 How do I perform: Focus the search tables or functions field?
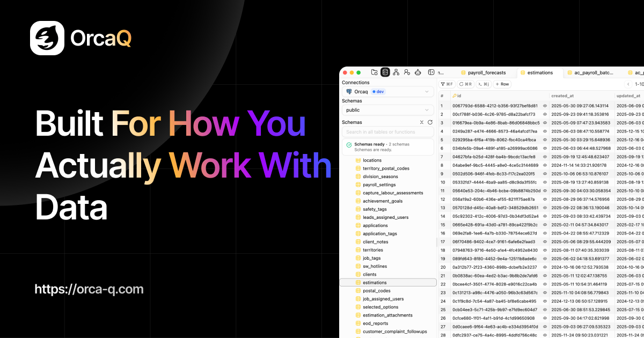(x=388, y=132)
